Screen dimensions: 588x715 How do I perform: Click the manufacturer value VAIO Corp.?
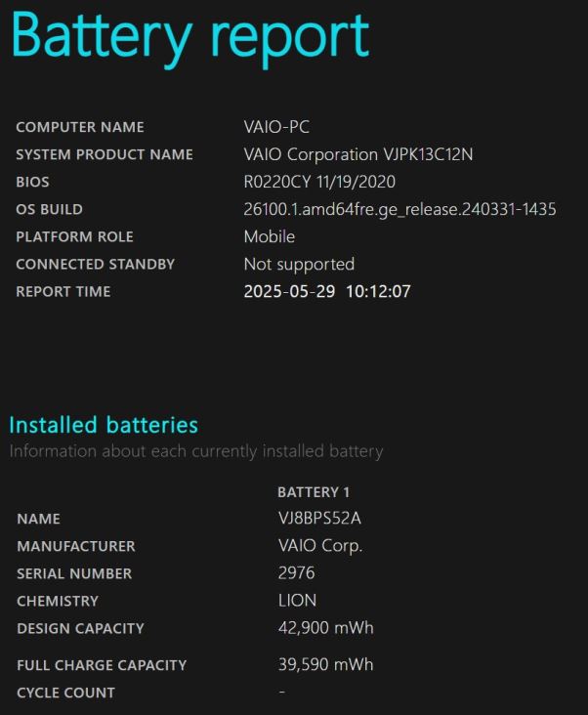pyautogui.click(x=320, y=546)
